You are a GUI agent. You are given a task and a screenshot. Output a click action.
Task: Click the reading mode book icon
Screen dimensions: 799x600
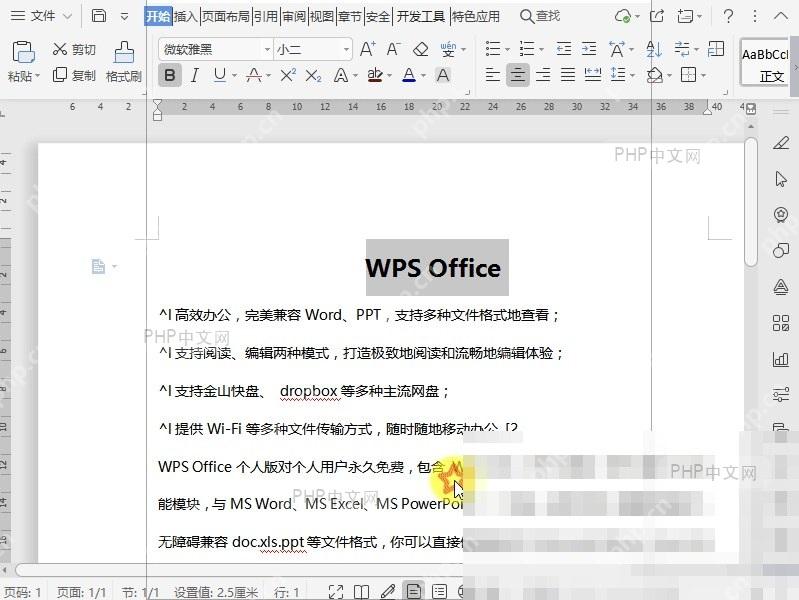coord(361,592)
